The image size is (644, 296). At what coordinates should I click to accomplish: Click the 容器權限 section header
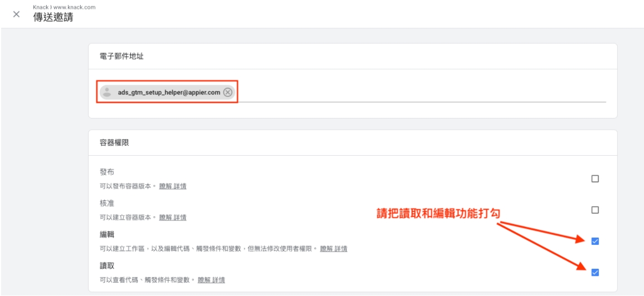pyautogui.click(x=114, y=142)
